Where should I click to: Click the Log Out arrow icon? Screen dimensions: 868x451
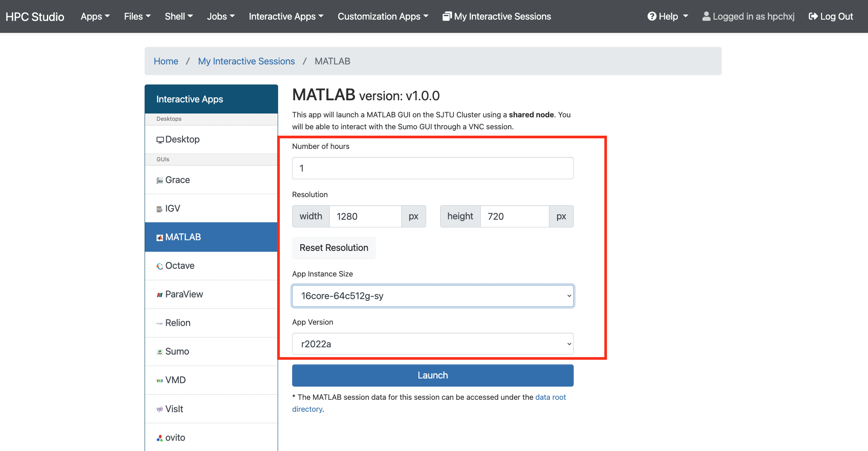pos(813,16)
